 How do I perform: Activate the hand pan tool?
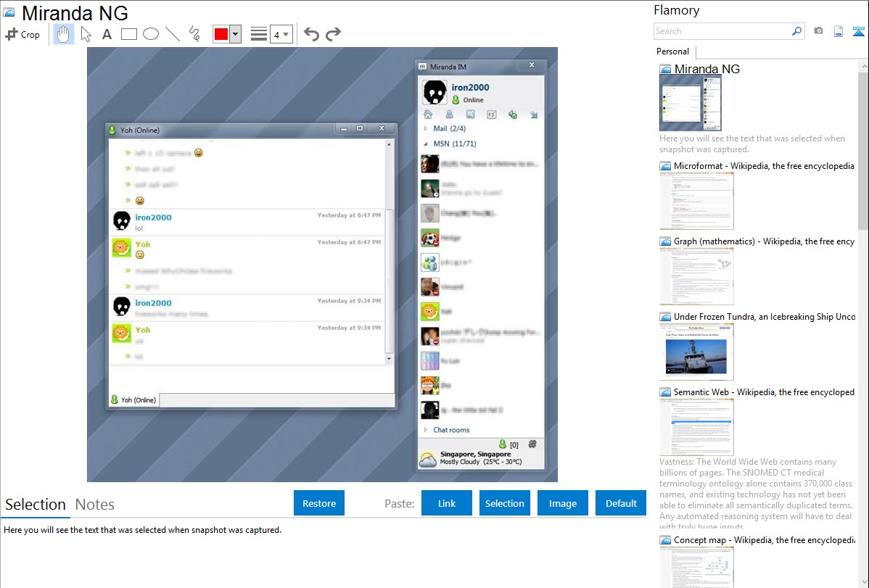(x=64, y=34)
